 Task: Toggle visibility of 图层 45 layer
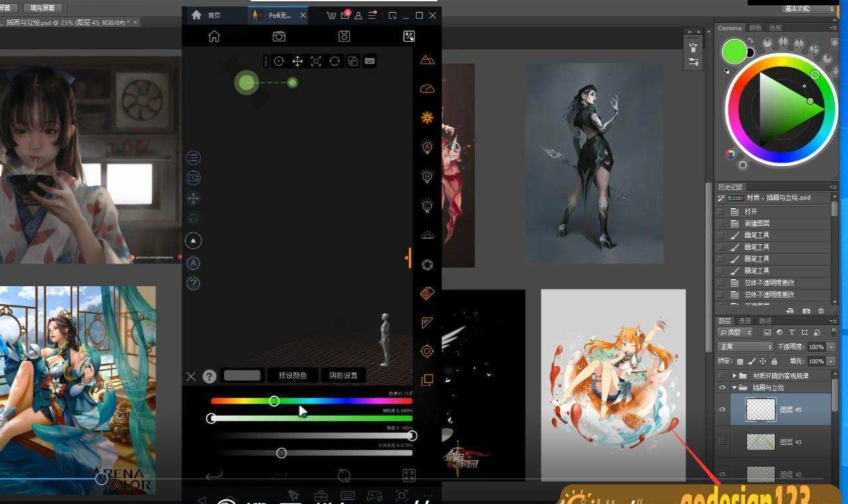coord(722,410)
